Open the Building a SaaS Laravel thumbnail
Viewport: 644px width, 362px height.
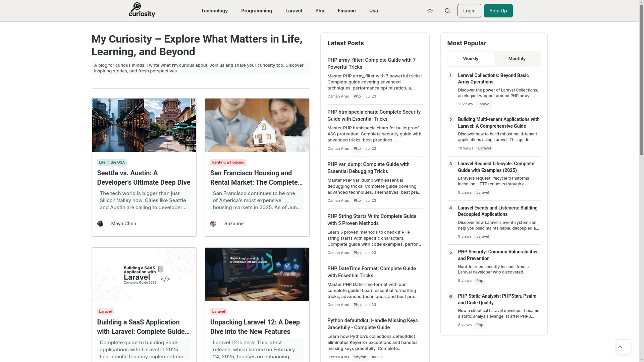tap(144, 275)
